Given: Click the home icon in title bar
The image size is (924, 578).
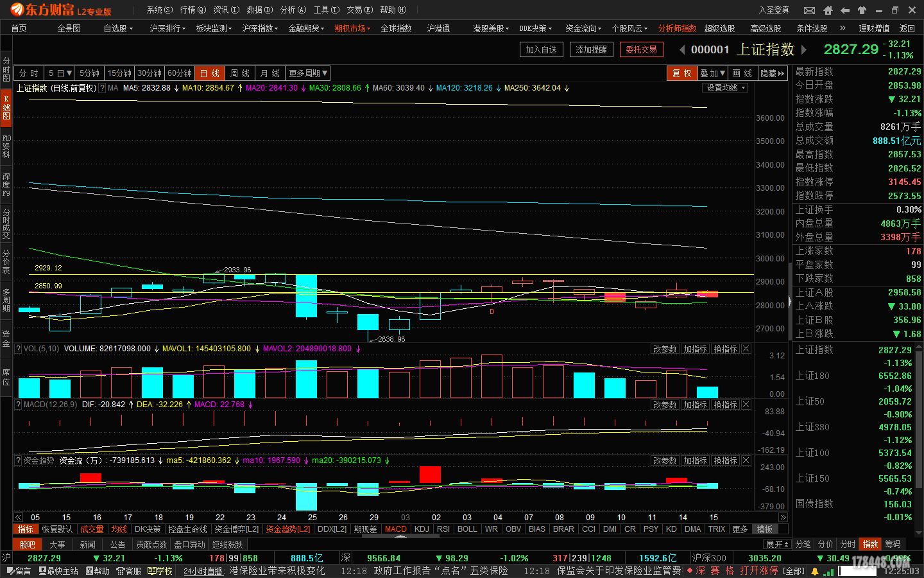Looking at the screenshot, I should 828,10.
